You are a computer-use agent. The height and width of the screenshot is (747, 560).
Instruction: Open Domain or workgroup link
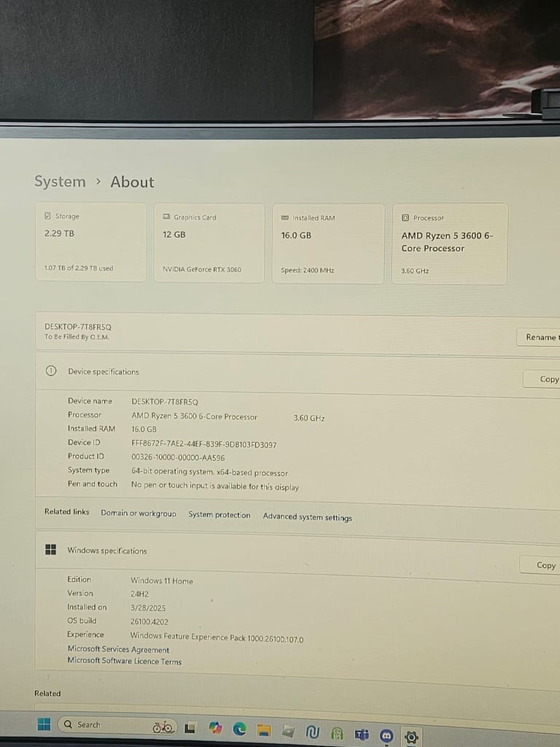[139, 513]
